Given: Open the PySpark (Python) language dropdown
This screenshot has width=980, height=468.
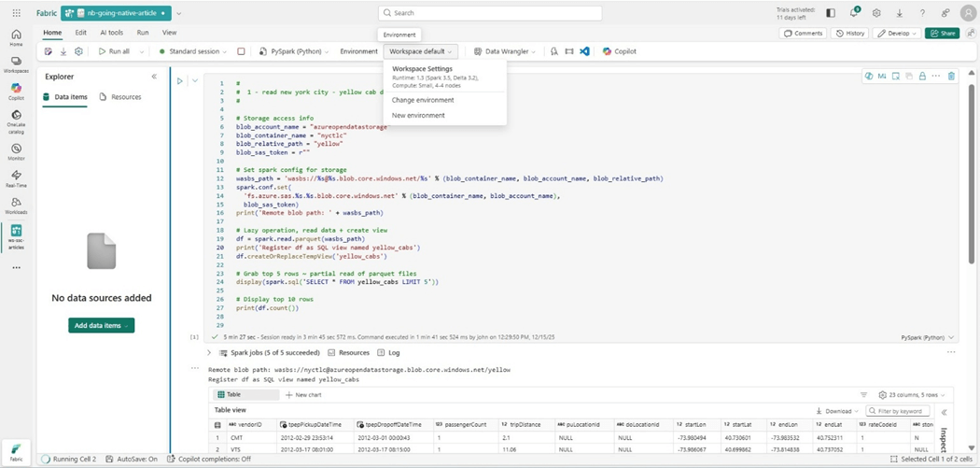Looking at the screenshot, I should pyautogui.click(x=294, y=51).
